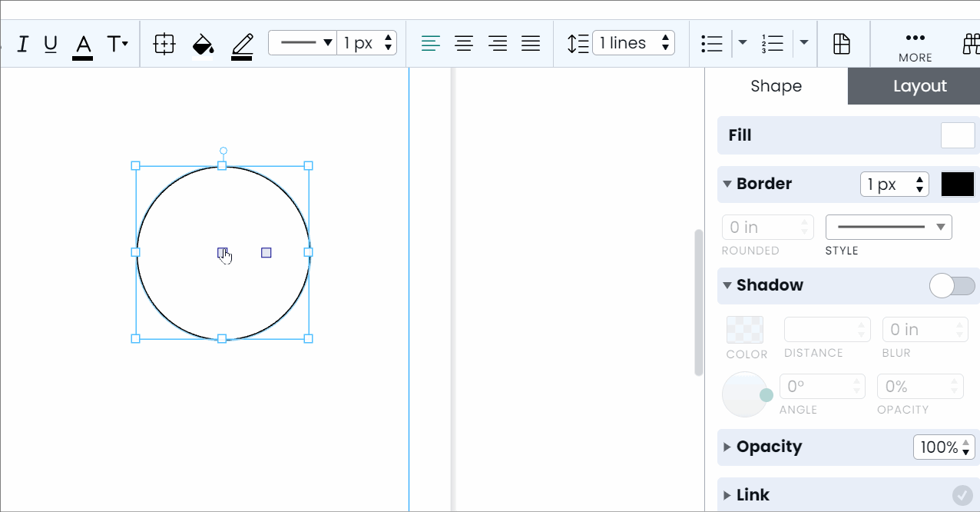Select the fill bucket tool
The image size is (980, 512).
tap(202, 44)
